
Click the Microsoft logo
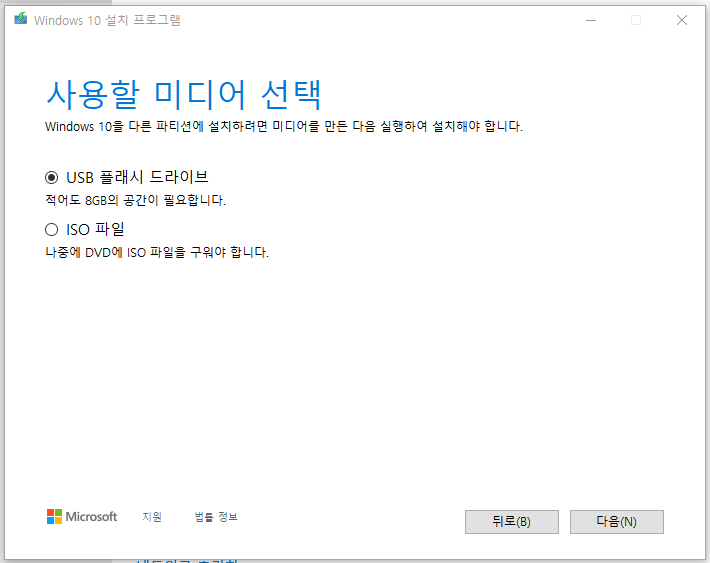(82, 516)
